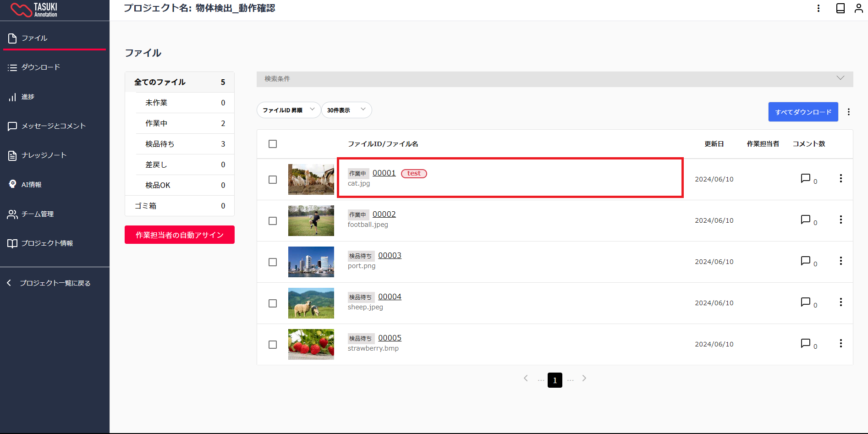
Task: Open top header three-dot menu
Action: click(819, 8)
